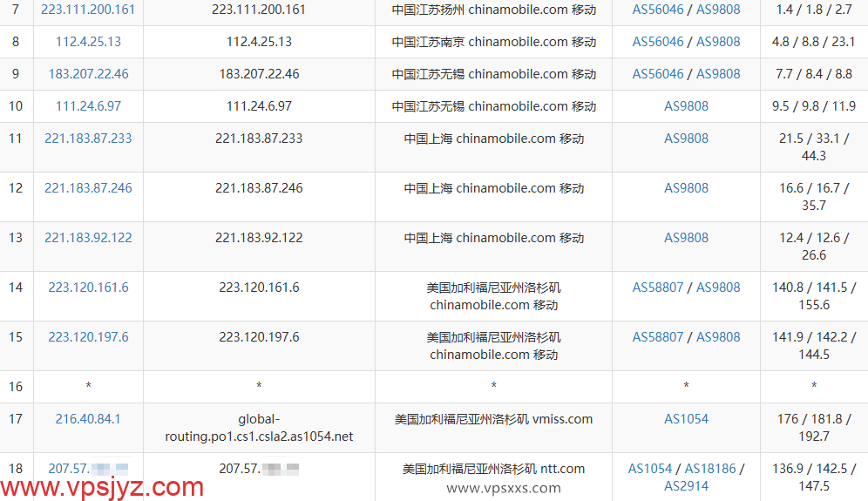Viewport: 868px width, 501px height.
Task: Select latency text 7.7 / 8.4 / 8.8
Action: [x=814, y=74]
